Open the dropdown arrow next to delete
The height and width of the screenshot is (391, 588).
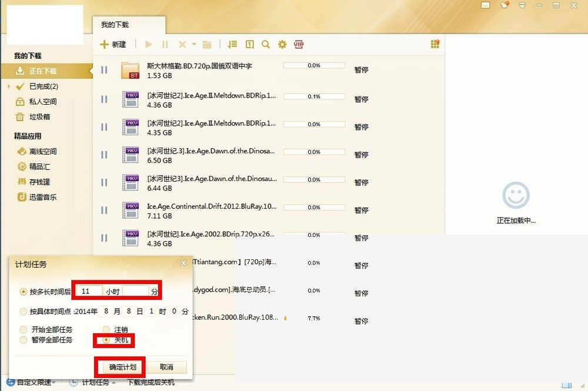[x=194, y=44]
